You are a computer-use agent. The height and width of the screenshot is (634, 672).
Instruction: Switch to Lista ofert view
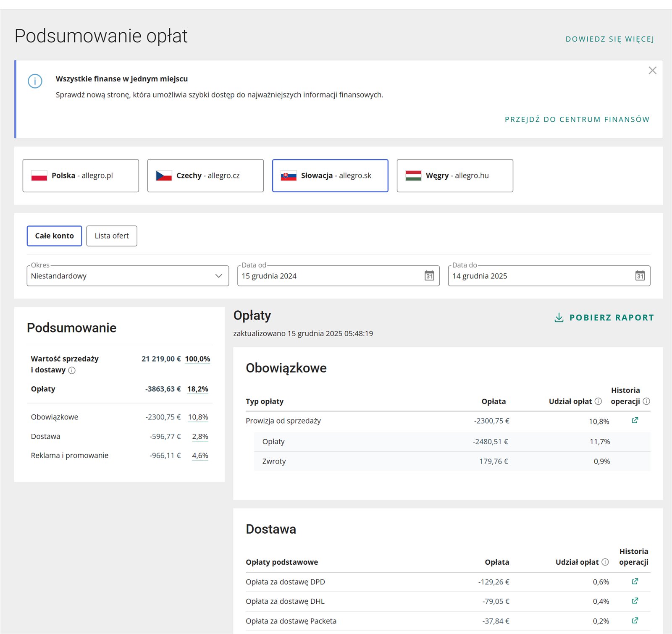pyautogui.click(x=112, y=236)
